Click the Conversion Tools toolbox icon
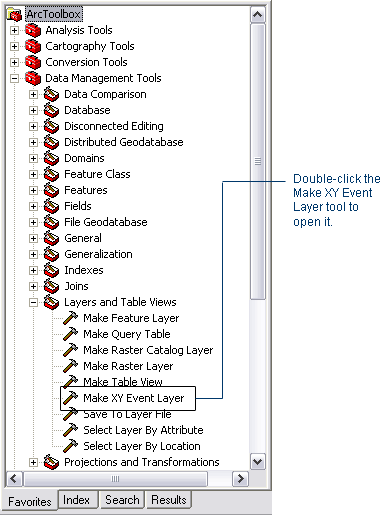The width and height of the screenshot is (385, 516). click(x=33, y=62)
